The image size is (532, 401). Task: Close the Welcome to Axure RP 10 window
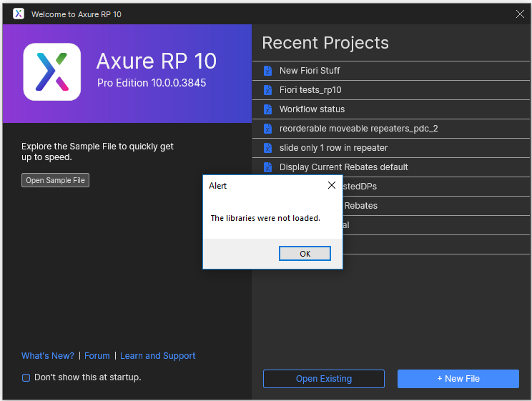[x=520, y=14]
